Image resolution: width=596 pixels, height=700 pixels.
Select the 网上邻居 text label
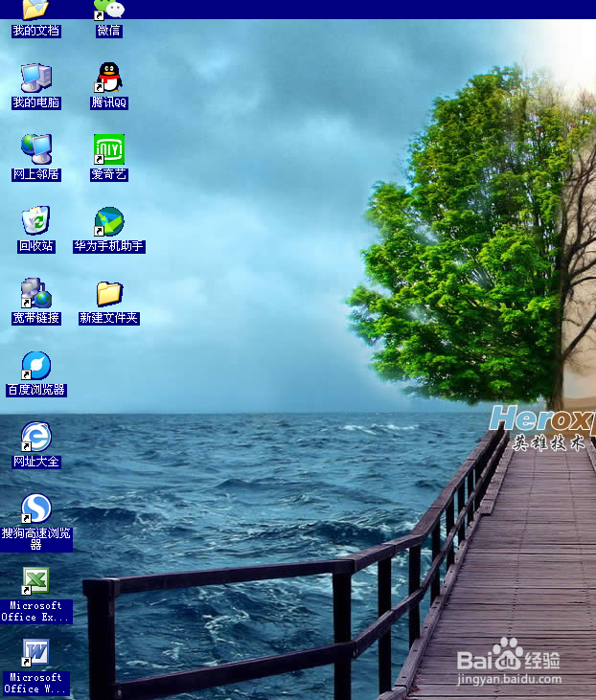coord(36,174)
